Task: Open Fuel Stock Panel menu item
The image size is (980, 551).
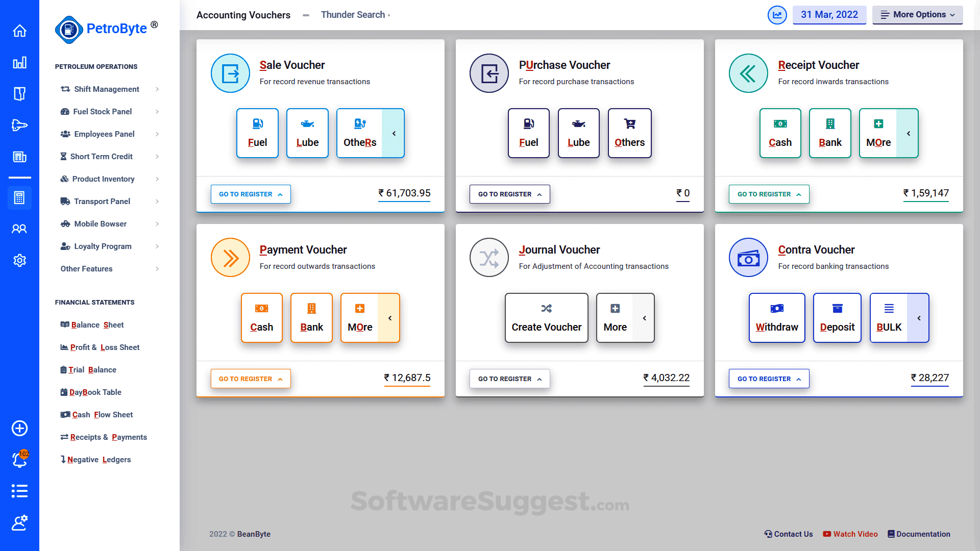Action: coord(102,112)
